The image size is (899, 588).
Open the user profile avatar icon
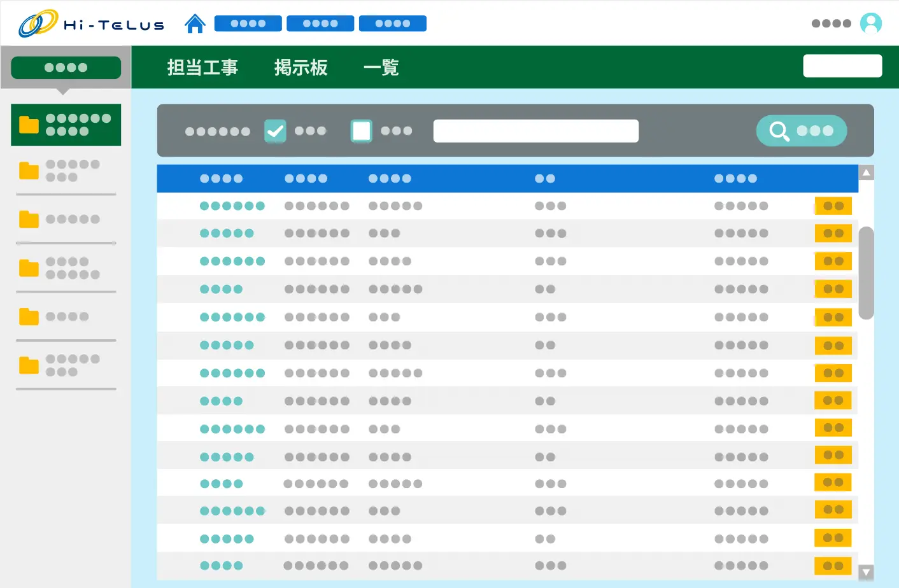pos(871,24)
